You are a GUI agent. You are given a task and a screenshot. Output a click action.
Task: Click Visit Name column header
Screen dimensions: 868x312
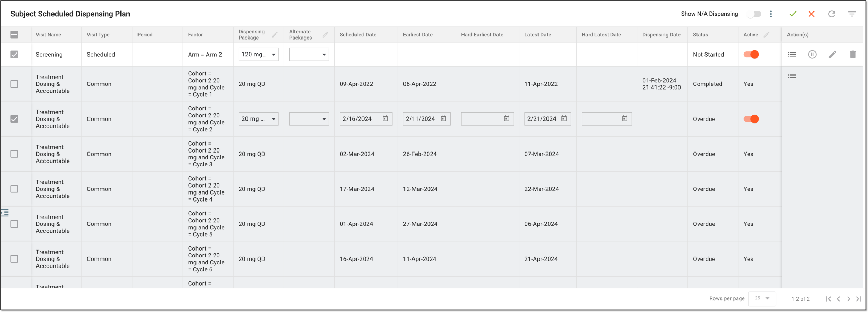(48, 35)
